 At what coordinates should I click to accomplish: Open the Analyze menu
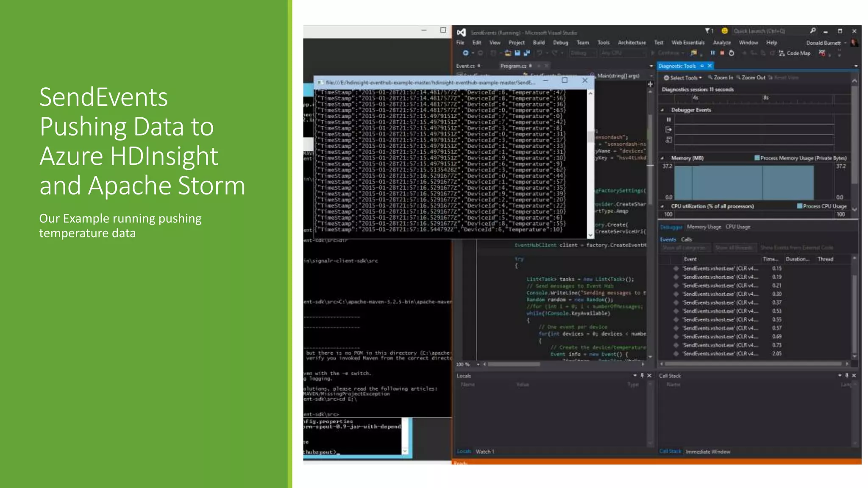pyautogui.click(x=722, y=42)
